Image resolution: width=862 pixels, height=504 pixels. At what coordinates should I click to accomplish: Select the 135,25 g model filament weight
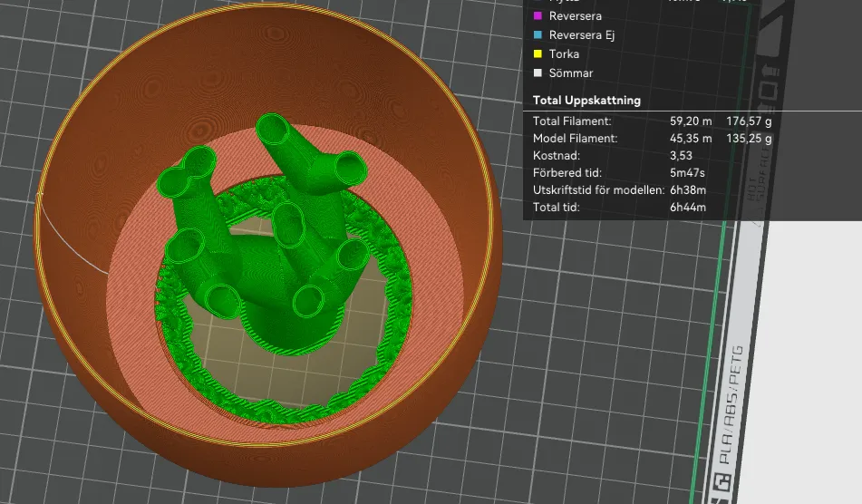749,139
